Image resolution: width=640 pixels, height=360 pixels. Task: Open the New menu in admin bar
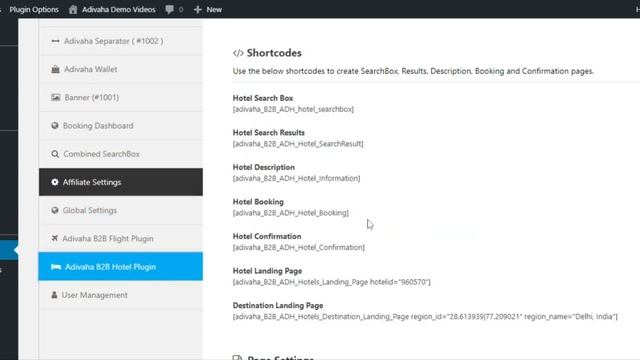[214, 9]
